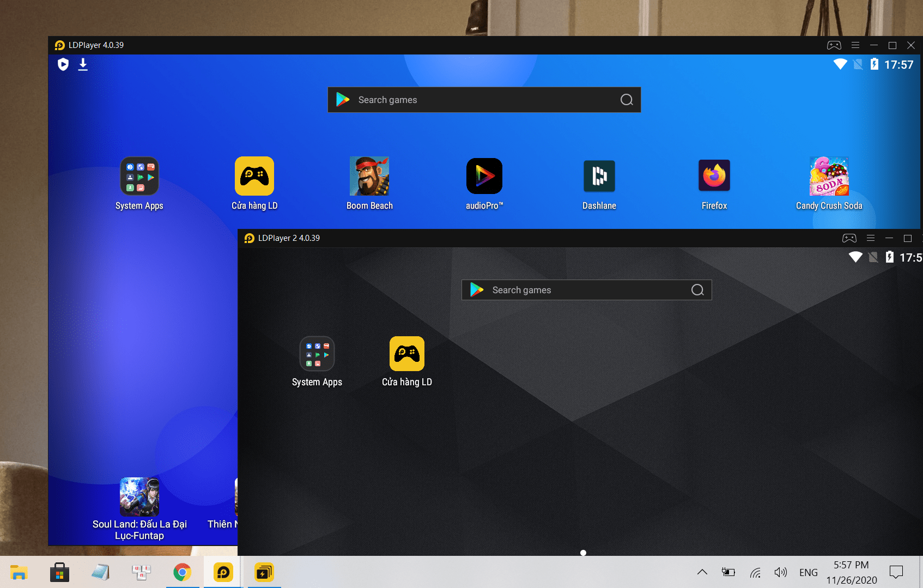This screenshot has width=923, height=588.
Task: Open the LDPlayer hamburger menu
Action: coord(855,45)
